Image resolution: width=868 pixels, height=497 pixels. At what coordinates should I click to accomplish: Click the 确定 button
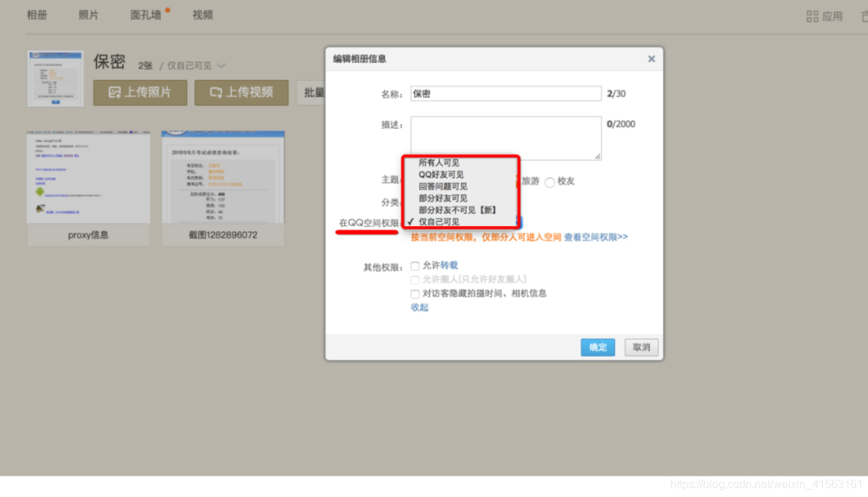(x=598, y=347)
